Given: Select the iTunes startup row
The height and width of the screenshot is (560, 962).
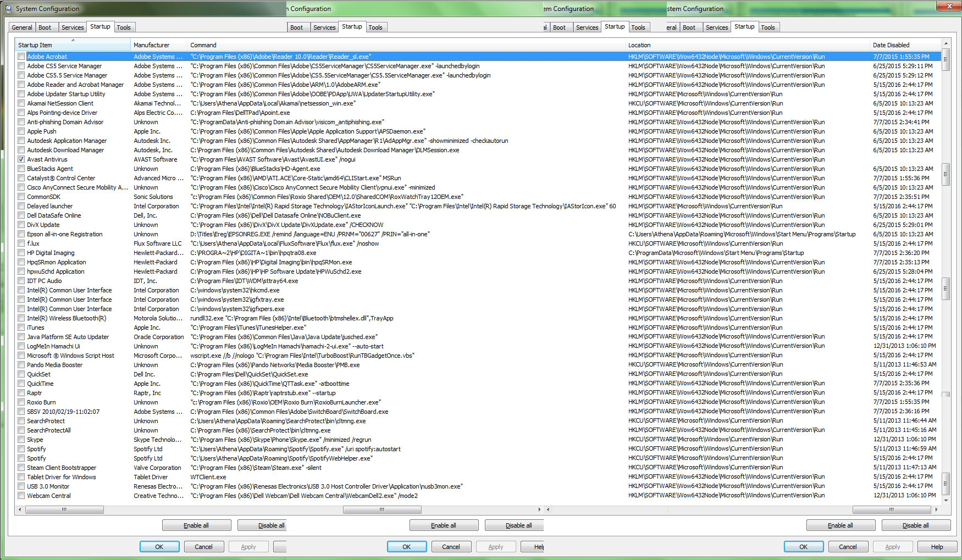Looking at the screenshot, I should coord(478,328).
